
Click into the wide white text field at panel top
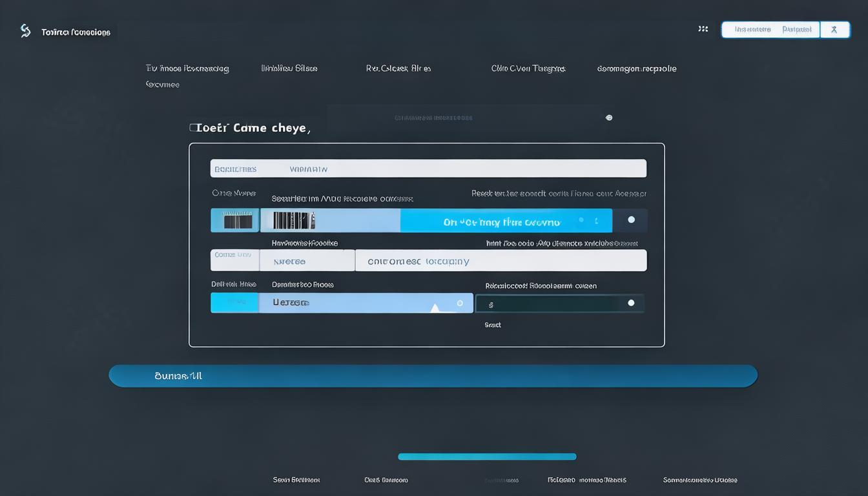(x=428, y=169)
